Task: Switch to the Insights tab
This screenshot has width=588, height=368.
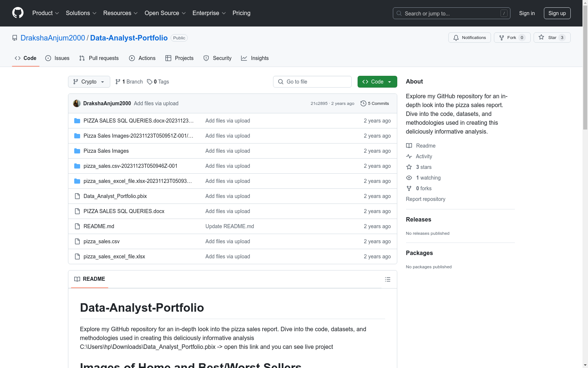Action: [x=255, y=58]
